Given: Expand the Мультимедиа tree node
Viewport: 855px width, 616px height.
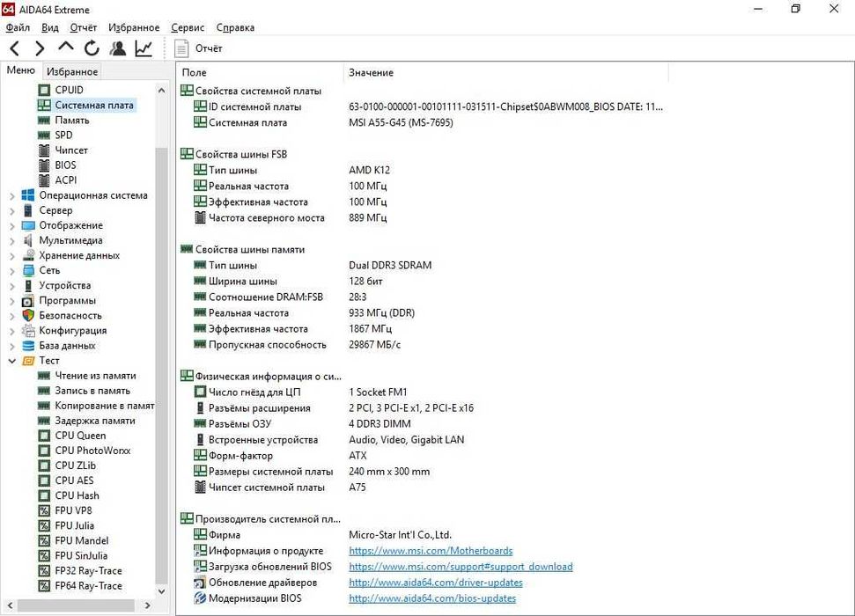Looking at the screenshot, I should pyautogui.click(x=12, y=240).
